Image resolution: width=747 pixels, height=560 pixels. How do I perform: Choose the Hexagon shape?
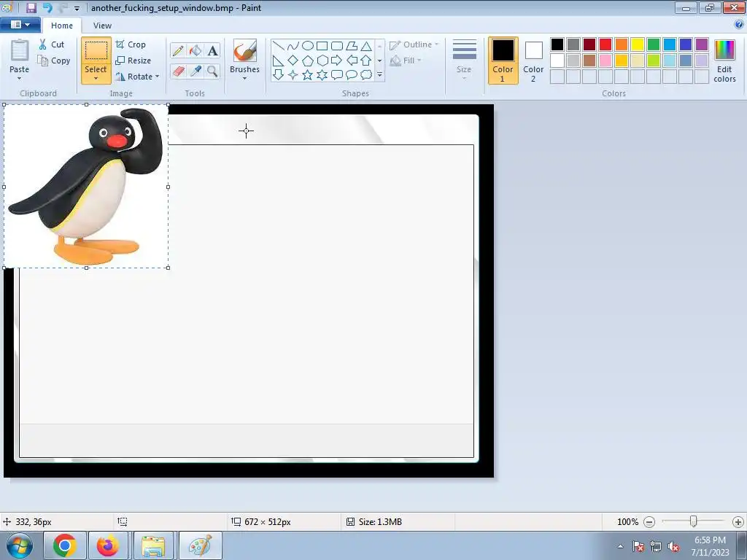click(x=322, y=61)
